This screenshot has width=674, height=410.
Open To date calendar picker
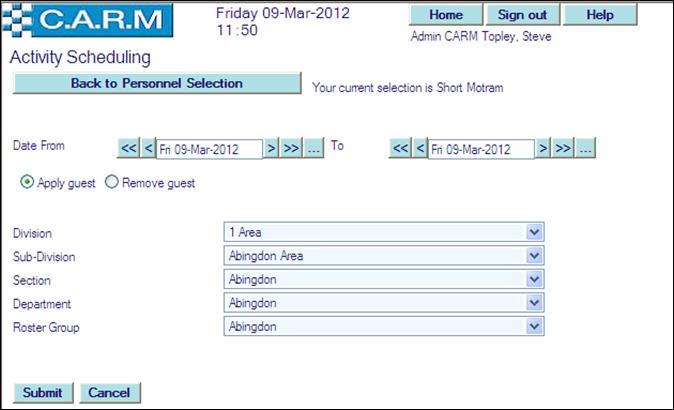point(586,148)
